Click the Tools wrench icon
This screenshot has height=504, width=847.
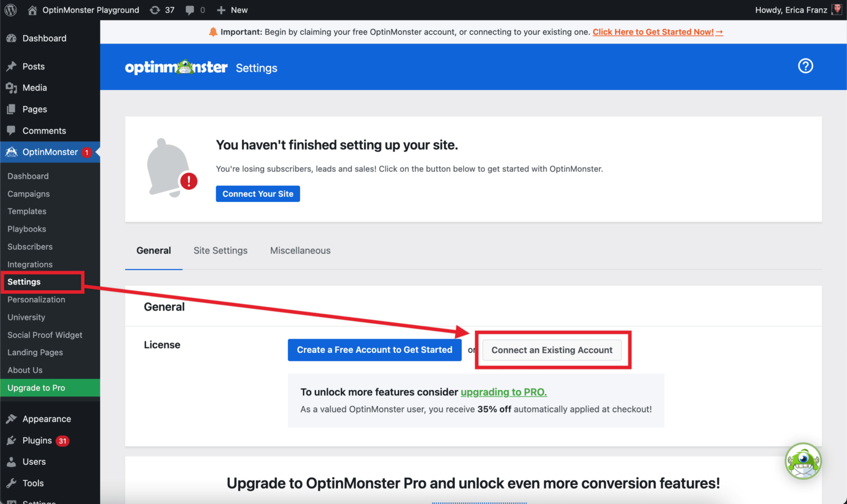click(x=12, y=483)
